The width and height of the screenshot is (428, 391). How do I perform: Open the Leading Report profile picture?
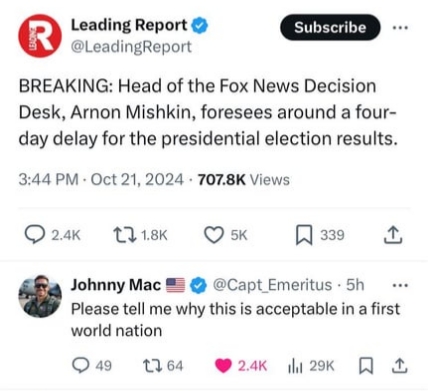40,36
